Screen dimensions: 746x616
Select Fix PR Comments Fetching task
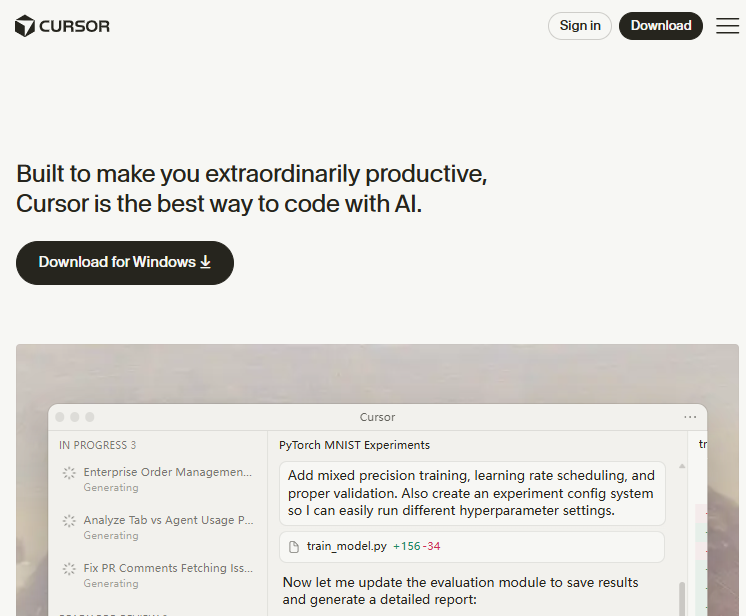tap(168, 568)
